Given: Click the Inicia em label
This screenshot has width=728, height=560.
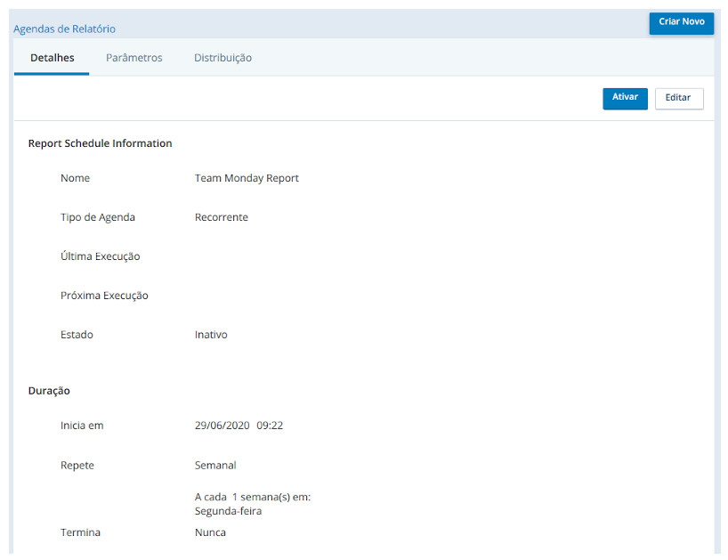Looking at the screenshot, I should [82, 426].
